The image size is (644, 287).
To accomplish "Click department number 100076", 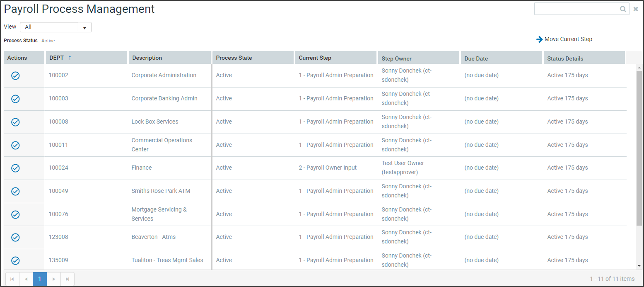I will (58, 214).
